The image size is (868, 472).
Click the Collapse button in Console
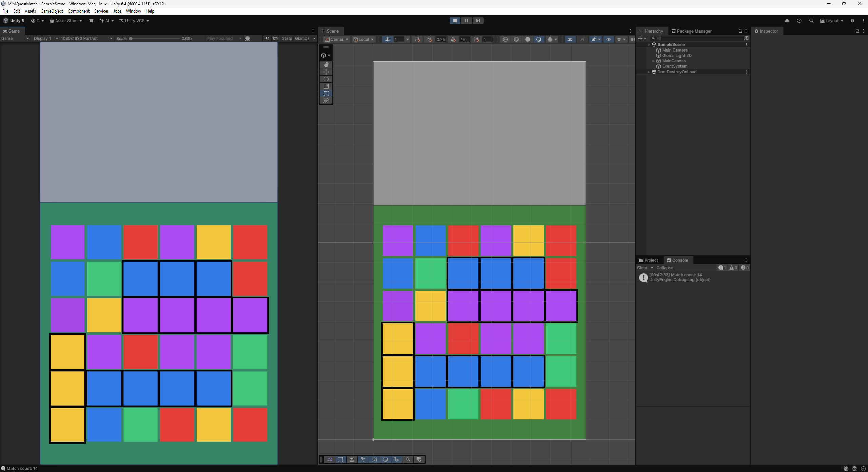pyautogui.click(x=665, y=268)
